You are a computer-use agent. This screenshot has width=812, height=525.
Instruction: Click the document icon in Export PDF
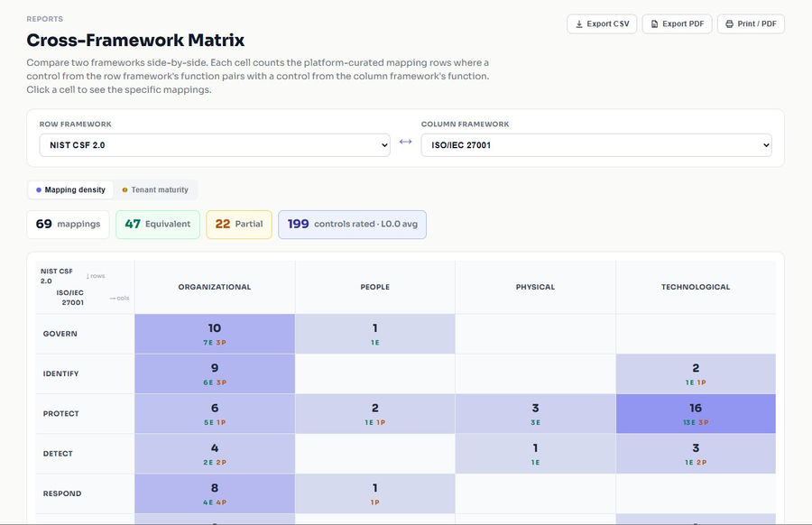[655, 23]
